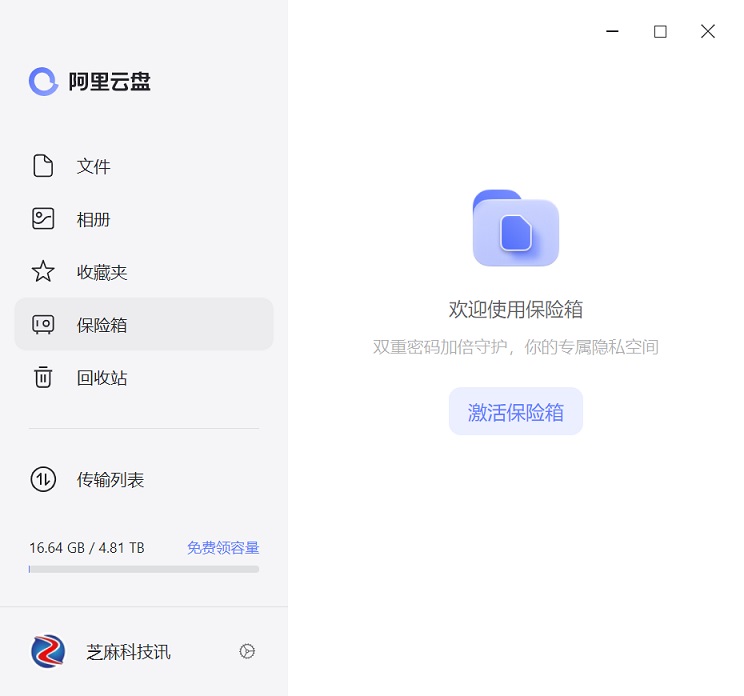Switch to the 回收站 menu label

click(102, 378)
